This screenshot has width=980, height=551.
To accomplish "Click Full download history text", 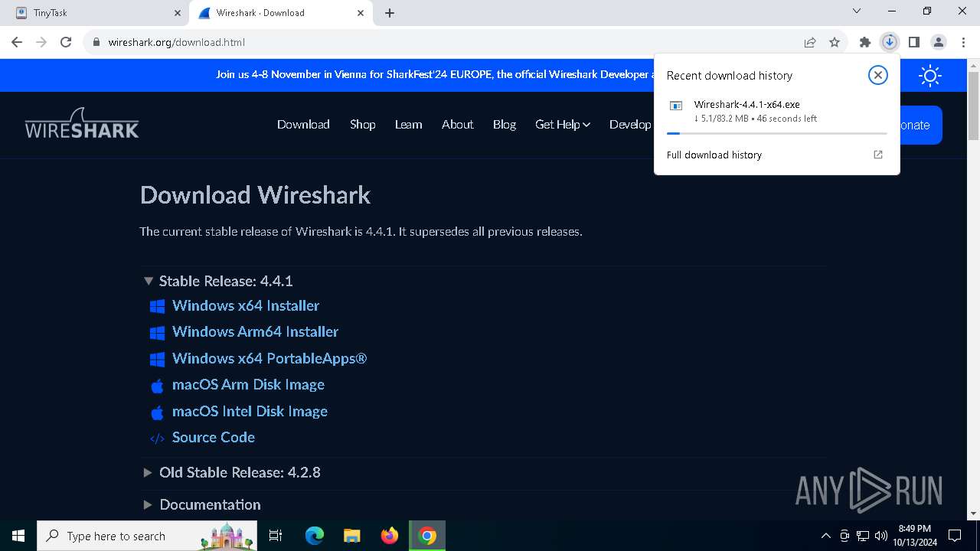I will [714, 155].
